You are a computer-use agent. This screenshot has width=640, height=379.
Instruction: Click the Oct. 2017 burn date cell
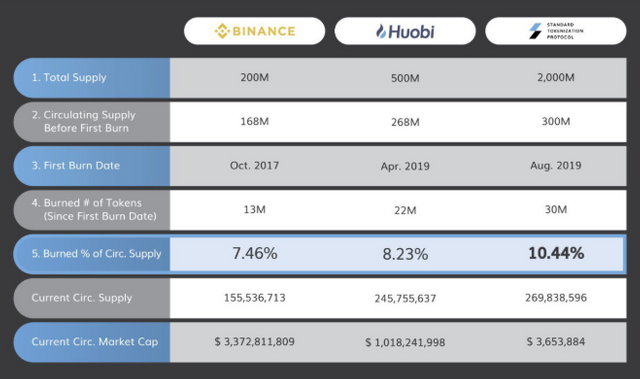[254, 165]
